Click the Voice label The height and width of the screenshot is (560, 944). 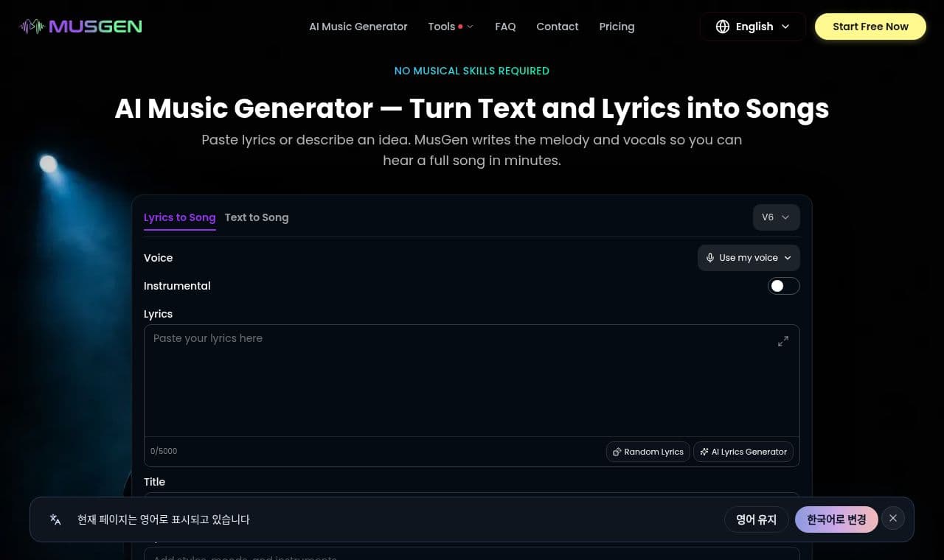pos(159,258)
